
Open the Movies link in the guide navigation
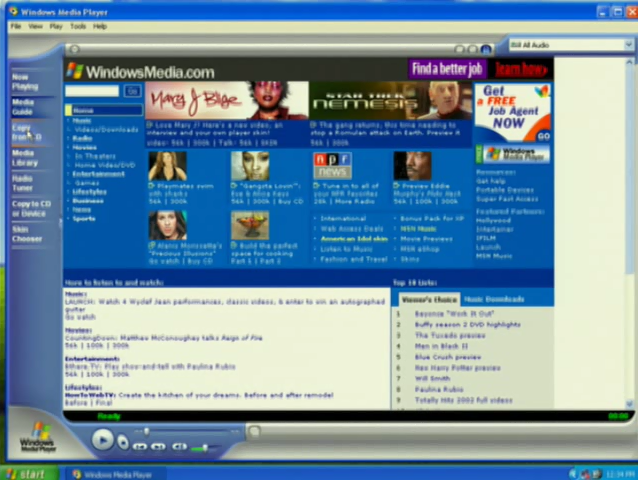click(85, 147)
